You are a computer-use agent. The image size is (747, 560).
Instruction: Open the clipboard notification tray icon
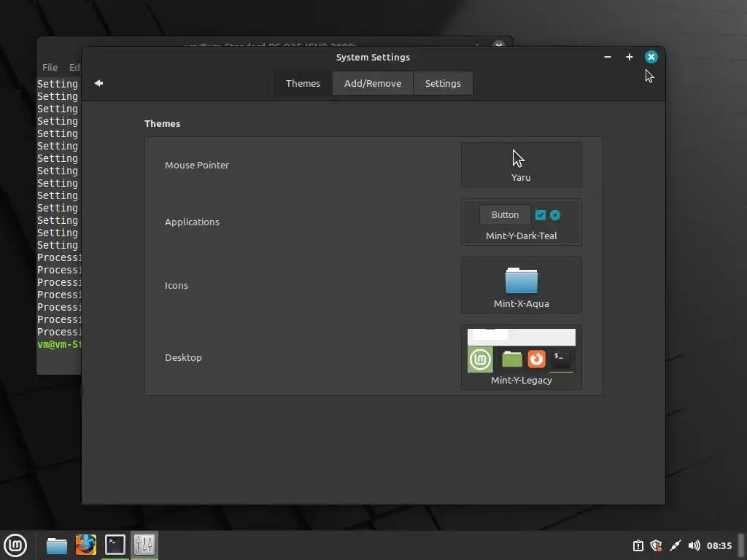tap(638, 545)
